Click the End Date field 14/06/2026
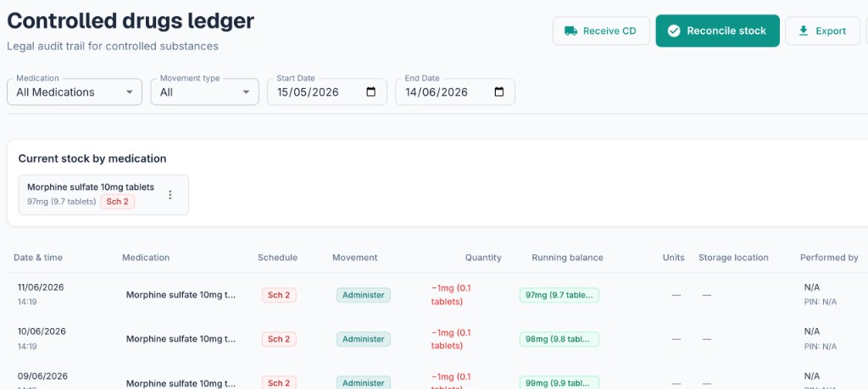Screen dimensions: 868x389 click(x=455, y=92)
